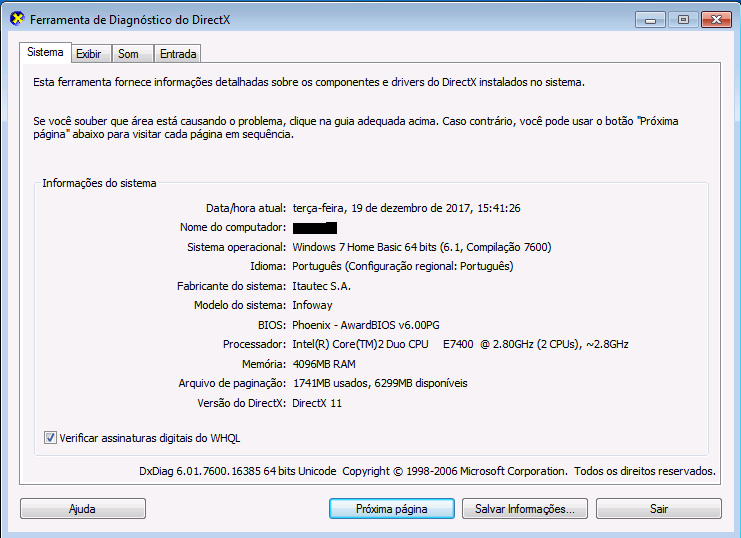Click the 'Nome do computador:' label
This screenshot has height=538, width=741.
point(233,227)
